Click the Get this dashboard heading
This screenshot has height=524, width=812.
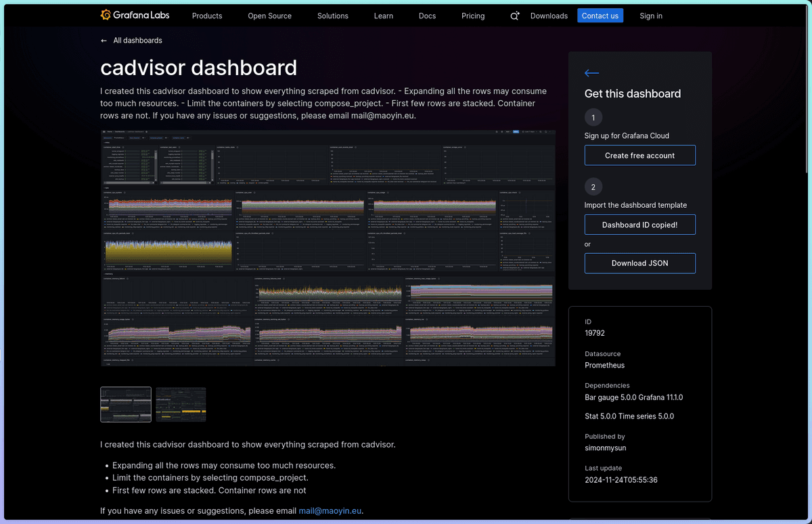click(633, 93)
